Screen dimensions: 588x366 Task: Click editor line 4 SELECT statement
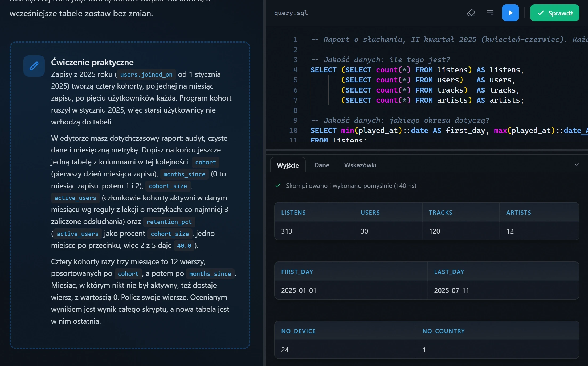(x=417, y=70)
